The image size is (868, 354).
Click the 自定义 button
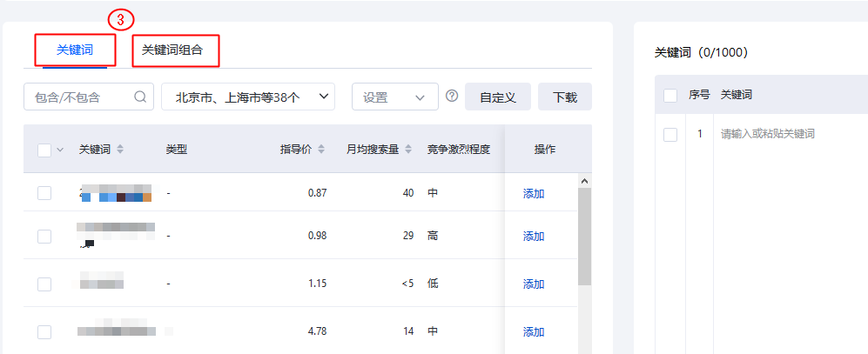498,97
